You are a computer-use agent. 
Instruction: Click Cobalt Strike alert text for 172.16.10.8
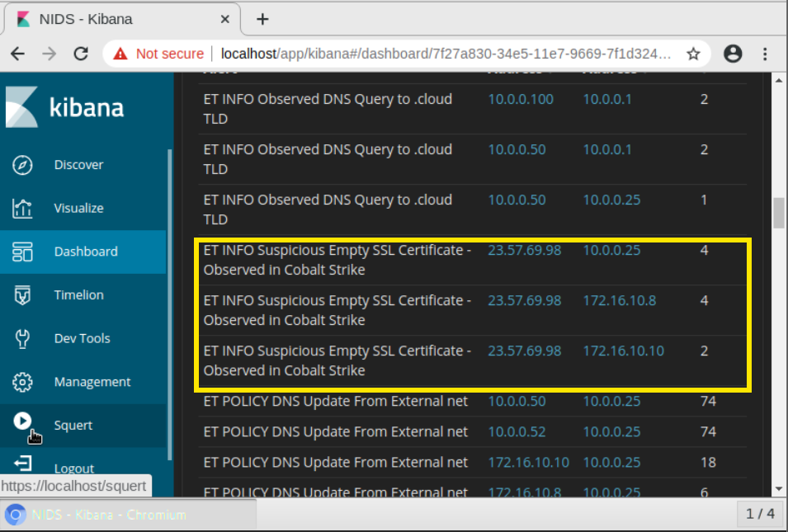[x=337, y=310]
